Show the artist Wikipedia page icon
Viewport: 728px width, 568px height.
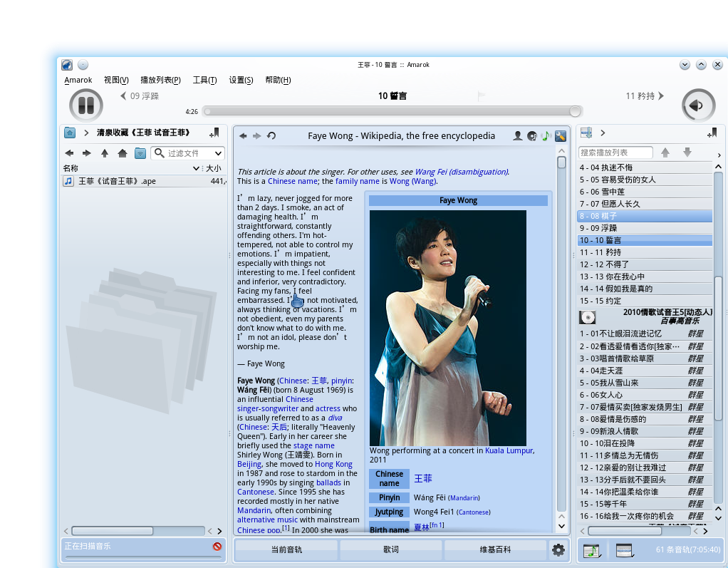pos(518,135)
